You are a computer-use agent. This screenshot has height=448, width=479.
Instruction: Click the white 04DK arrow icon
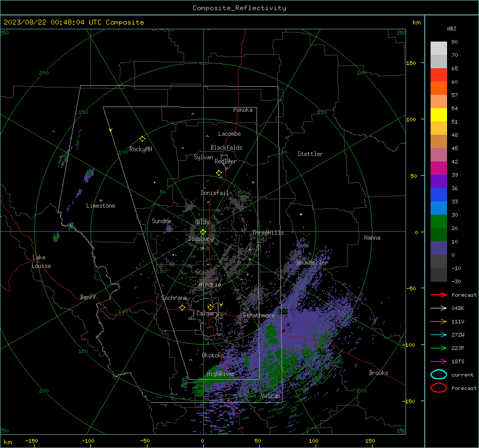(439, 308)
